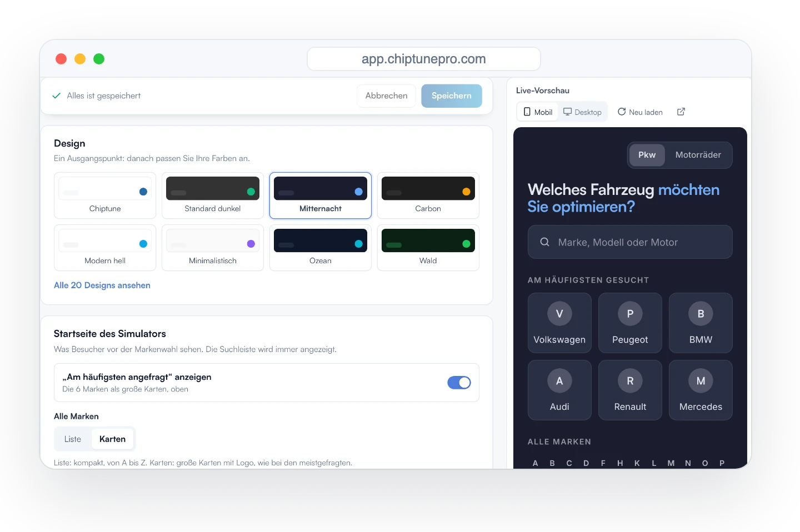
Task: Click the "Marke, Modell oder Motor" search field
Action: 630,242
